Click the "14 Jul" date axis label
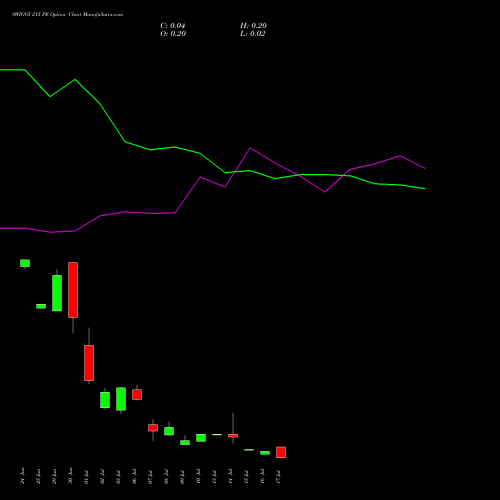Image resolution: width=500 pixels, height=500 pixels. (x=230, y=477)
